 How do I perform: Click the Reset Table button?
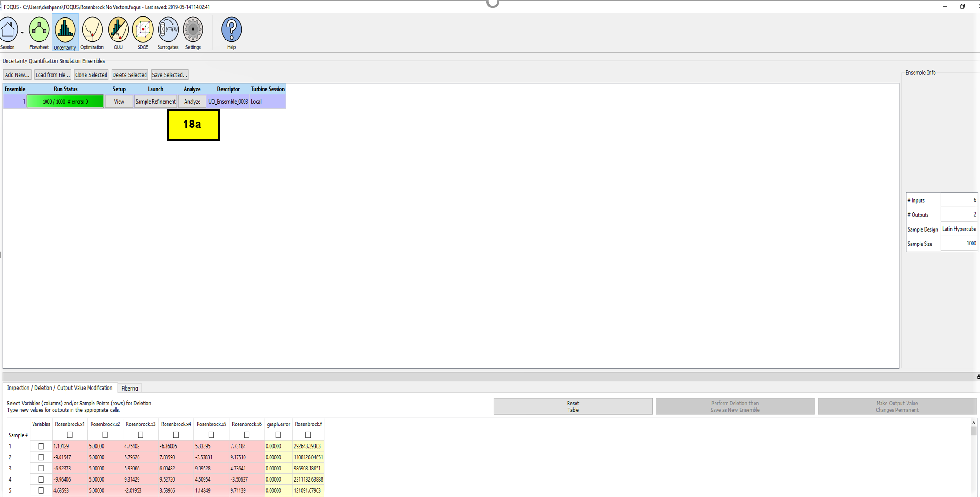(572, 406)
